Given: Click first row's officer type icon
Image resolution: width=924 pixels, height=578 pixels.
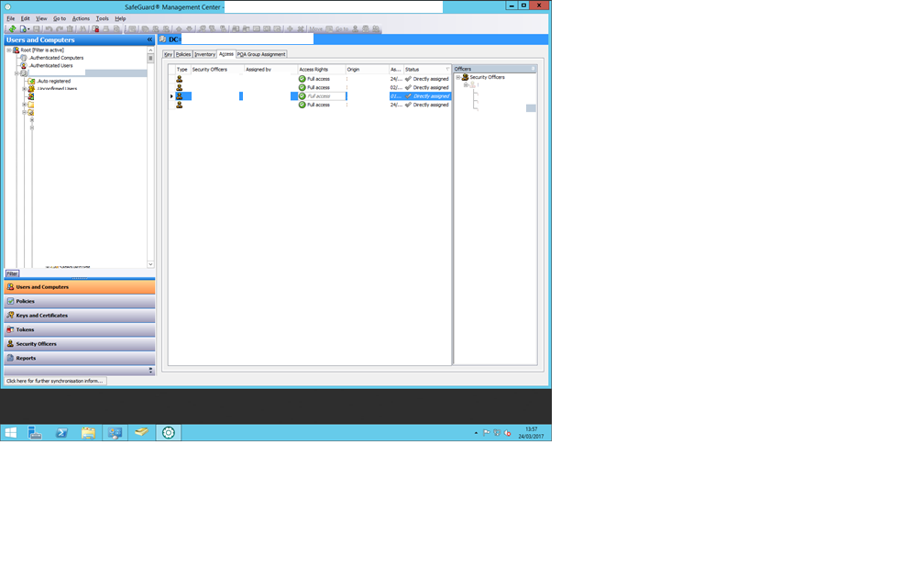Looking at the screenshot, I should coord(179,79).
